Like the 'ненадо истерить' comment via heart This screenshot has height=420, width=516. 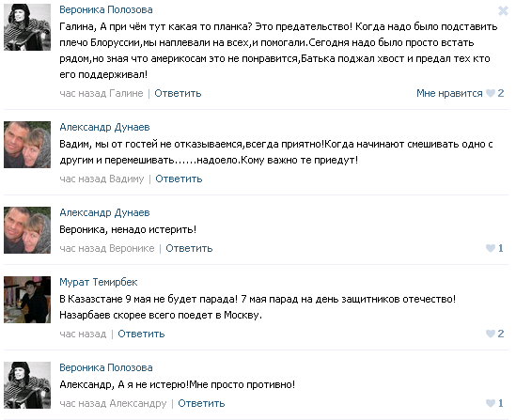pyautogui.click(x=491, y=248)
